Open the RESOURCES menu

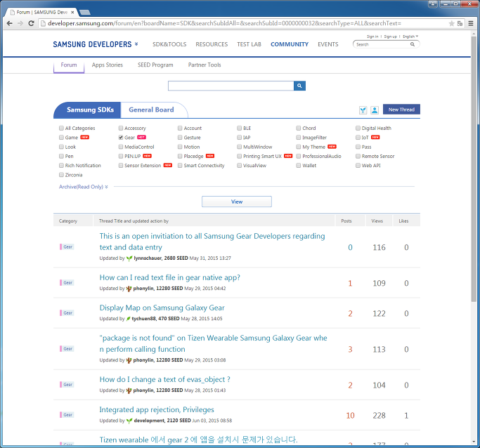click(x=212, y=44)
